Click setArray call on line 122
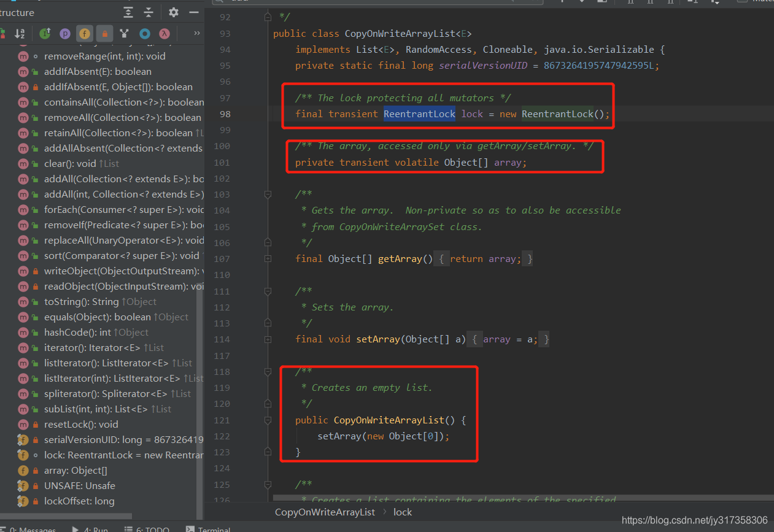Image resolution: width=774 pixels, height=532 pixels. (339, 436)
